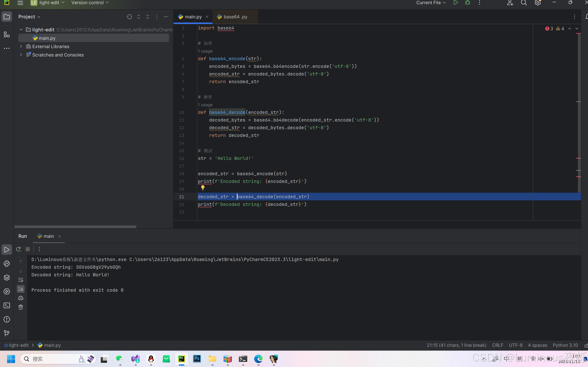588x367 pixels.
Task: Click the Run green play icon in toolbar
Action: tap(456, 3)
